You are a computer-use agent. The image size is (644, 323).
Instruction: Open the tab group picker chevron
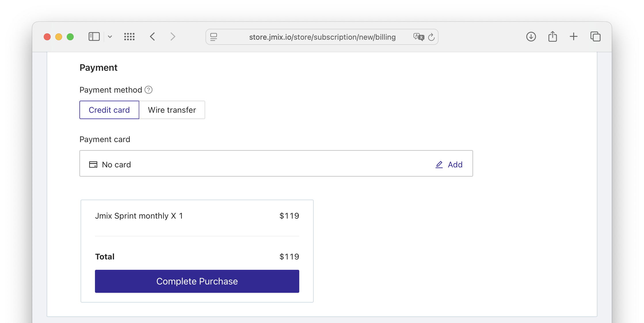pyautogui.click(x=110, y=37)
